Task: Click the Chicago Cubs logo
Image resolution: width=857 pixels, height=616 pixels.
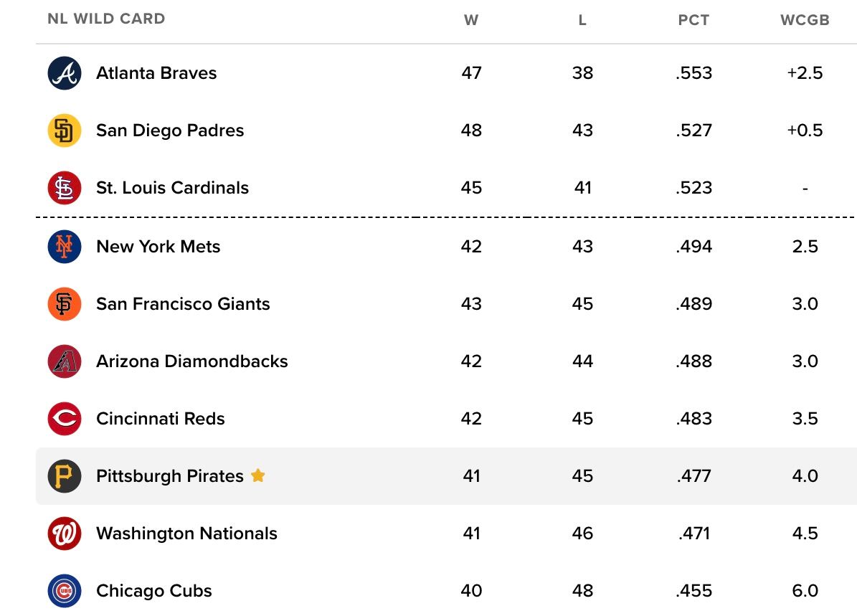Action: (65, 591)
